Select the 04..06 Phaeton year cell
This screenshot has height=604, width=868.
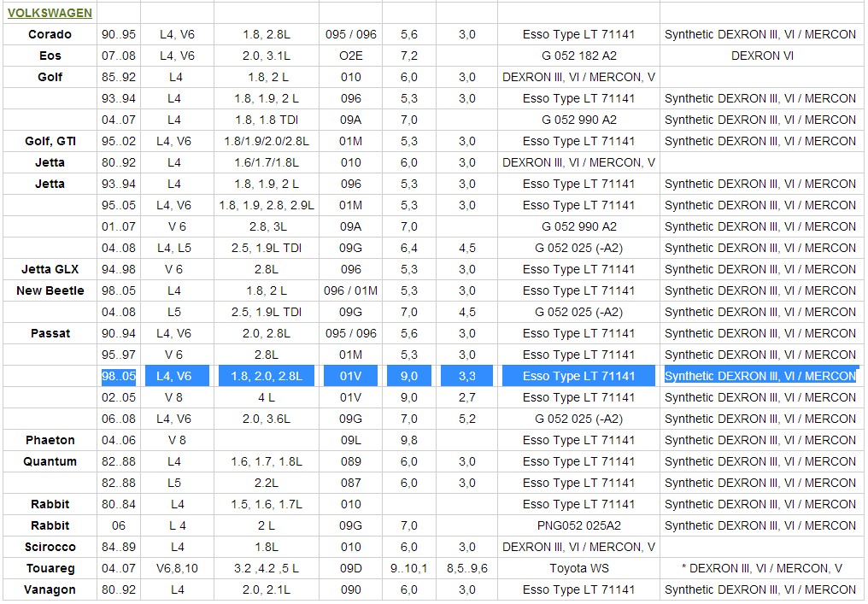click(x=119, y=440)
